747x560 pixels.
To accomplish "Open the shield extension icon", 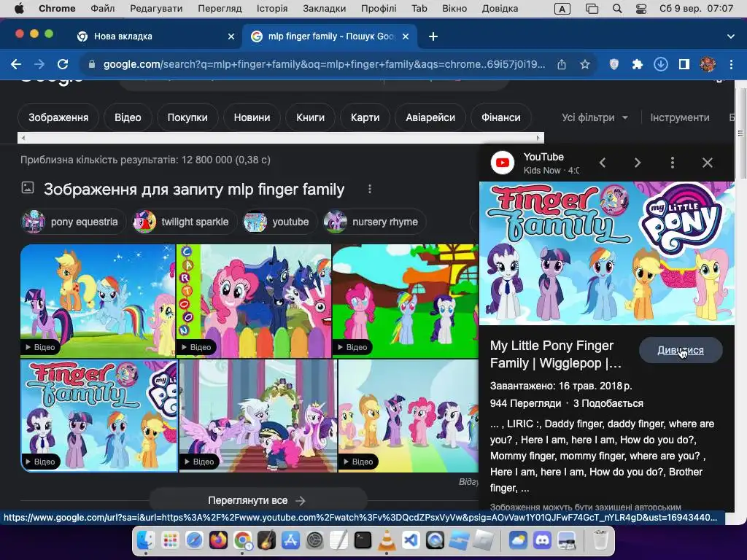I will 614,64.
